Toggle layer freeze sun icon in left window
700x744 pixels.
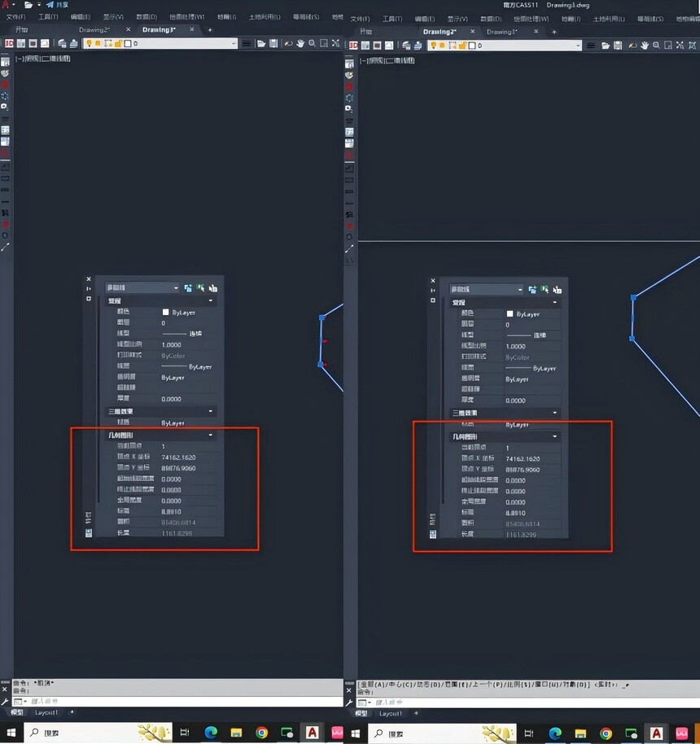point(98,44)
